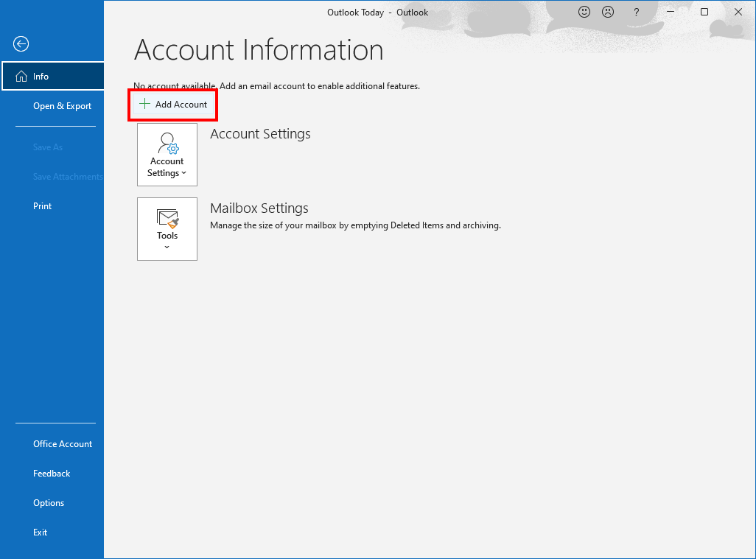Close the Outlook window
This screenshot has height=559, width=756.
pos(738,13)
